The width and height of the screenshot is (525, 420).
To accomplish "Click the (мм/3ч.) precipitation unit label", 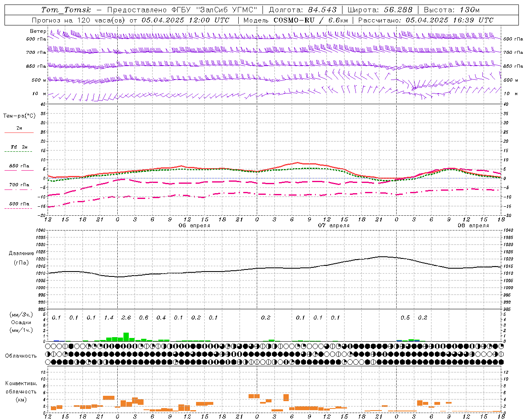I will [x=21, y=315].
